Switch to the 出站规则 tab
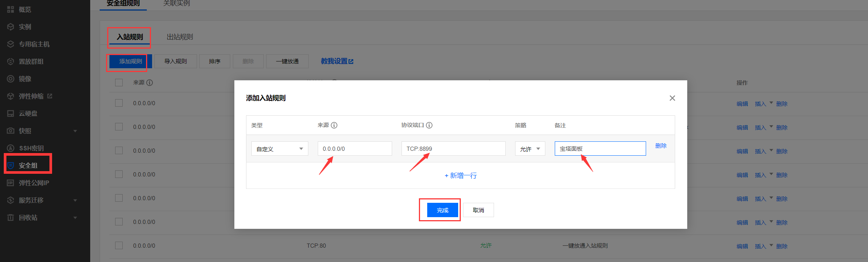The image size is (868, 262). pyautogui.click(x=180, y=37)
